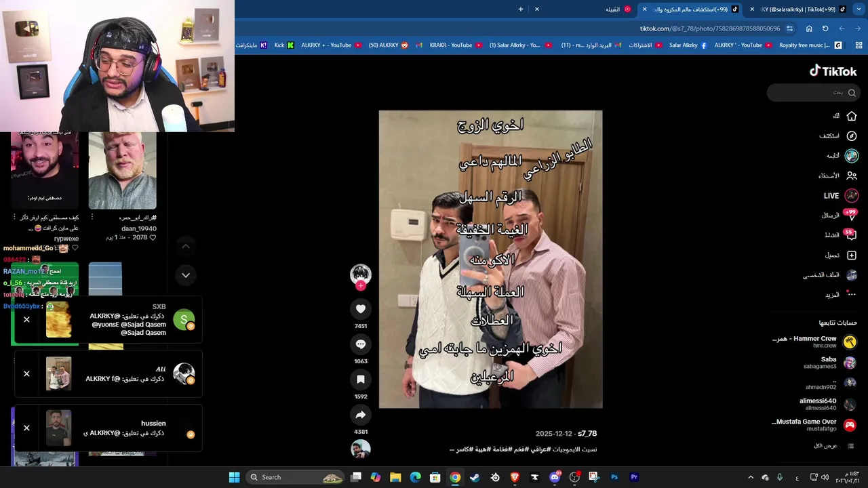
Task: Open Saba sabagames3 account
Action: point(830,363)
